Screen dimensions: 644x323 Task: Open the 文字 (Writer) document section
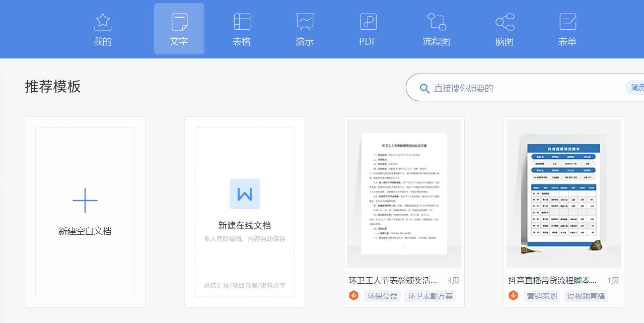coord(179,29)
